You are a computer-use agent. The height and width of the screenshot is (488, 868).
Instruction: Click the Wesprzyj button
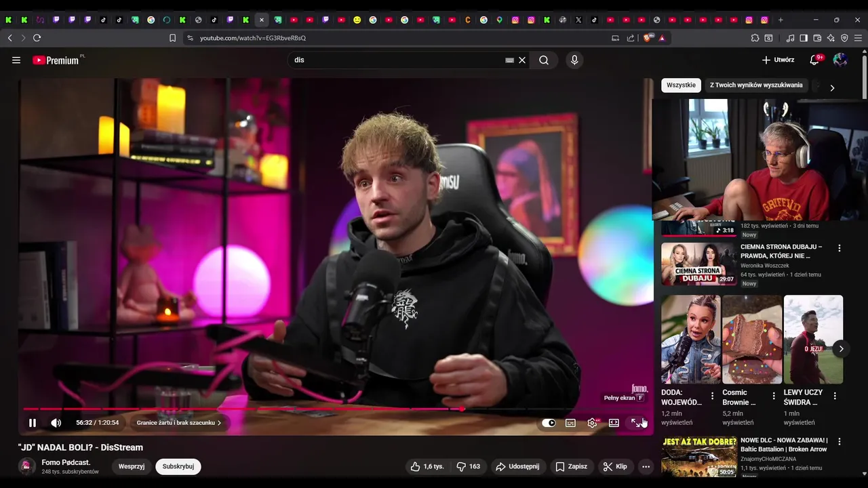click(x=132, y=466)
